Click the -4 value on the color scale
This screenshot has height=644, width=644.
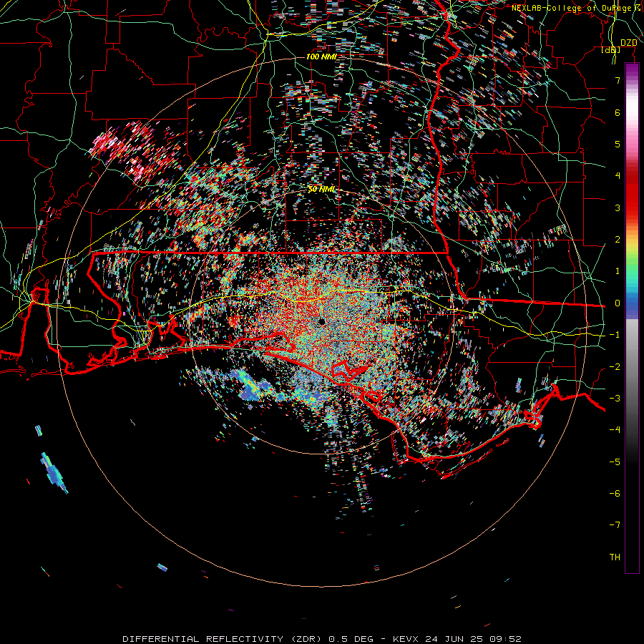click(x=615, y=430)
